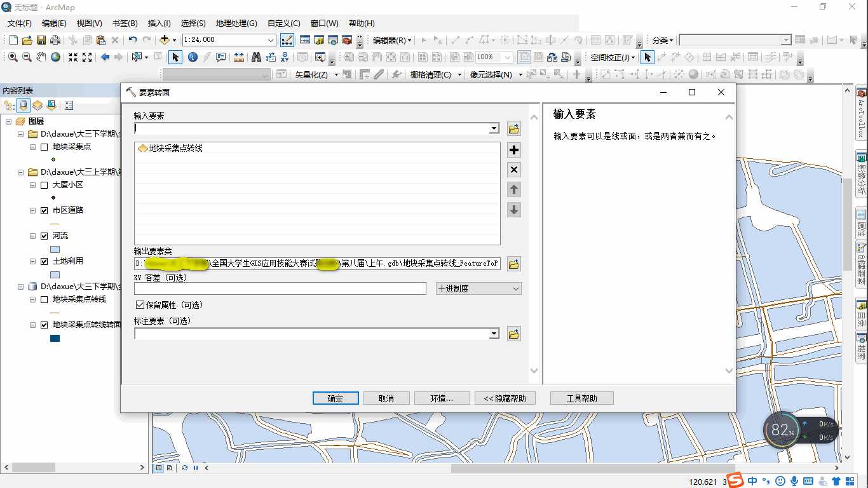The height and width of the screenshot is (488, 868).
Task: Open a map file with folder icon
Action: [27, 40]
